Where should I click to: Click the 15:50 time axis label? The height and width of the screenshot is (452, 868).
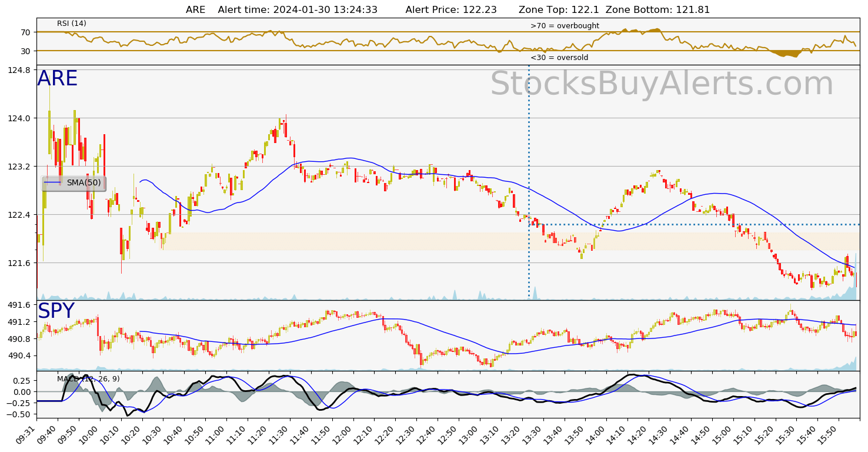pyautogui.click(x=829, y=436)
